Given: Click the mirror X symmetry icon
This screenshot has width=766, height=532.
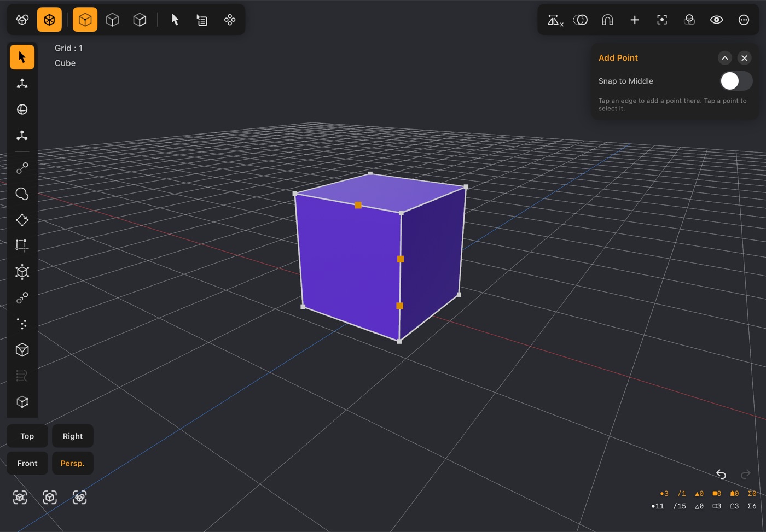Looking at the screenshot, I should coord(555,20).
